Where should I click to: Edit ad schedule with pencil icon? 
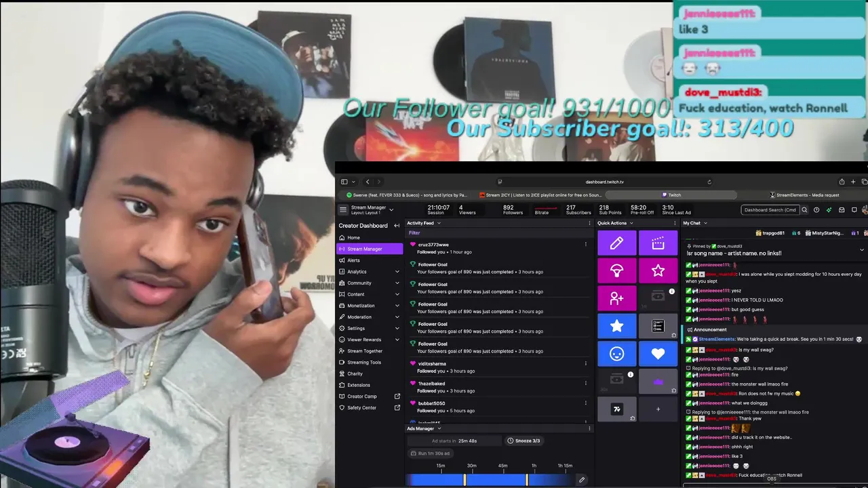pyautogui.click(x=581, y=480)
